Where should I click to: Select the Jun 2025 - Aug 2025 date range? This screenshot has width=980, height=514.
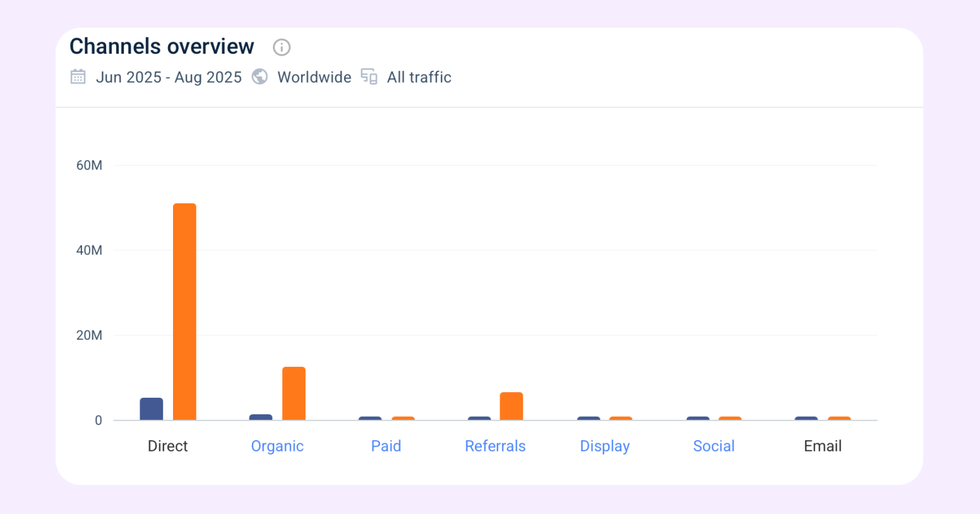pyautogui.click(x=169, y=77)
